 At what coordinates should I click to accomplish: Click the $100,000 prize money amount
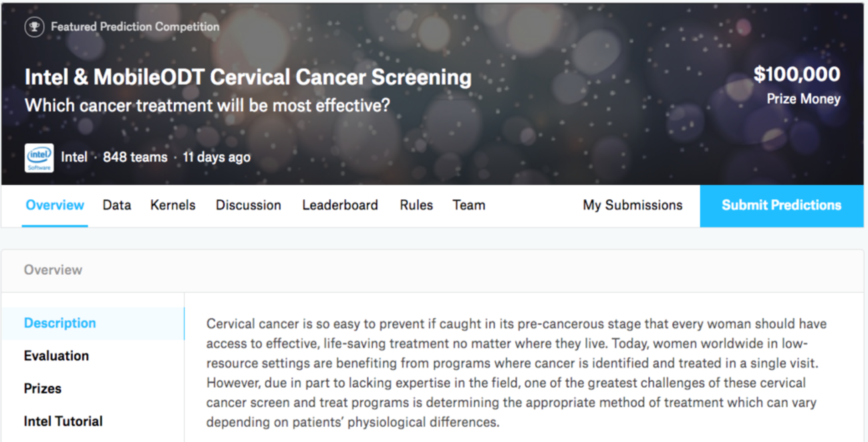point(797,74)
